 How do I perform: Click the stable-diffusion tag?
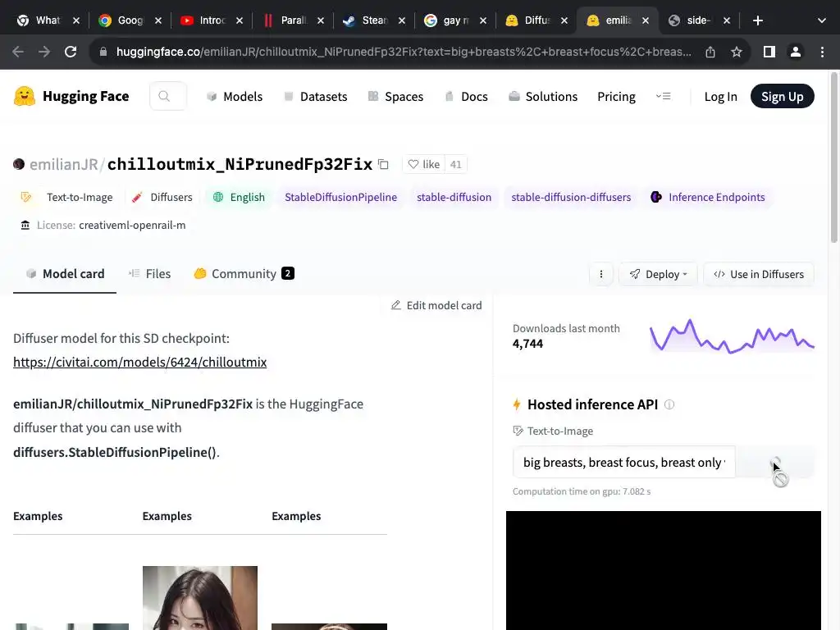[454, 197]
